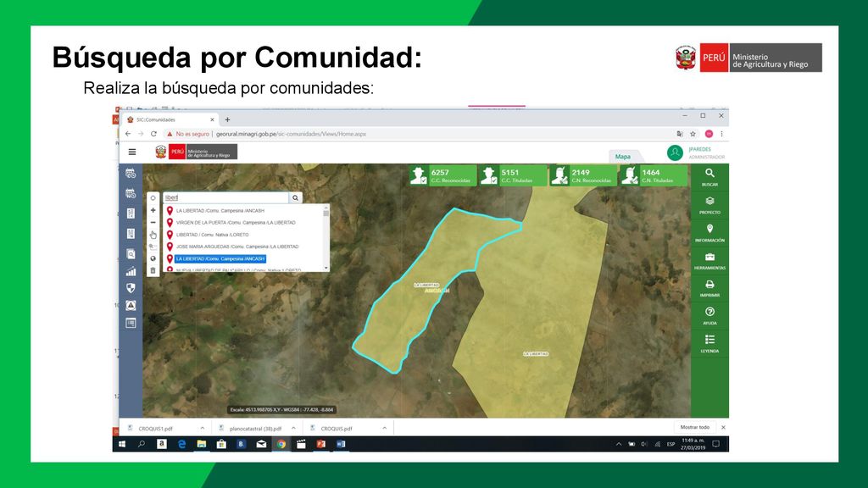
Task: Bookmark the page with the star icon
Action: coord(693,134)
